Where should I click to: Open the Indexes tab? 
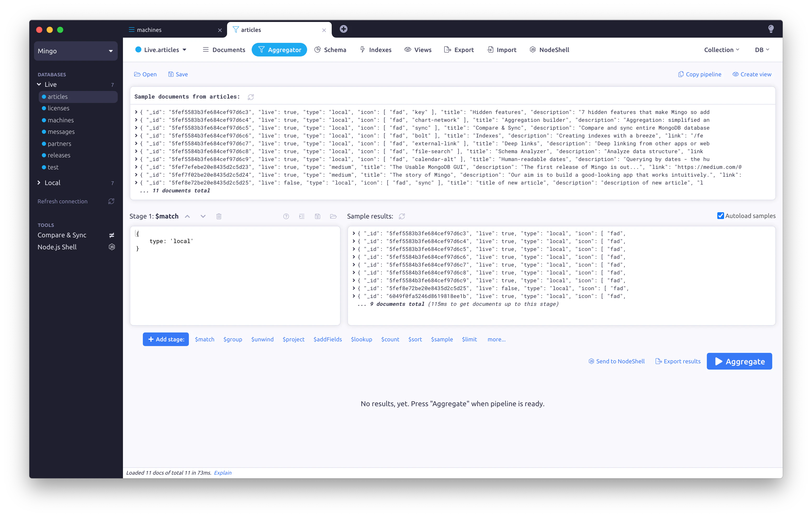376,50
